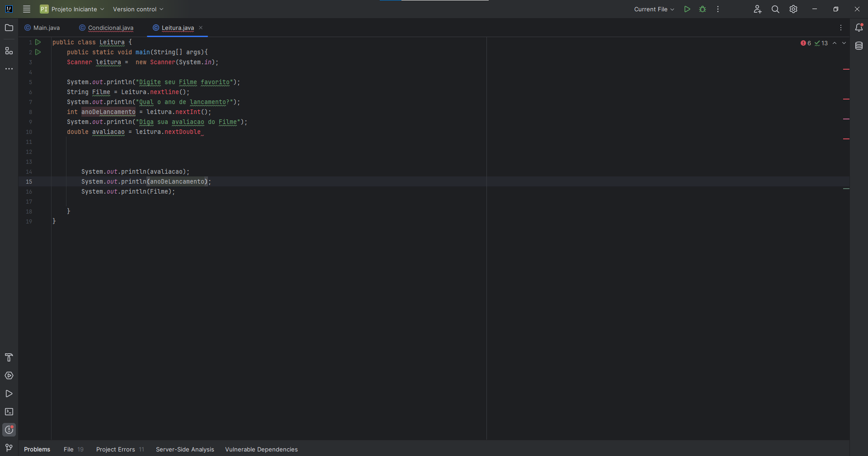Screen dimensions: 868x456
Task: Click line number 15 in the gutter
Action: point(29,181)
